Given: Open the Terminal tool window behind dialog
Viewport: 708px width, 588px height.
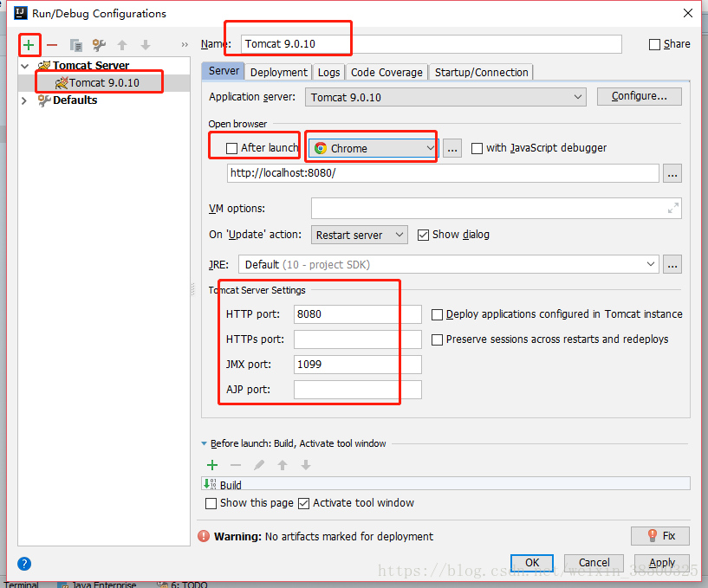Looking at the screenshot, I should (x=21, y=585).
